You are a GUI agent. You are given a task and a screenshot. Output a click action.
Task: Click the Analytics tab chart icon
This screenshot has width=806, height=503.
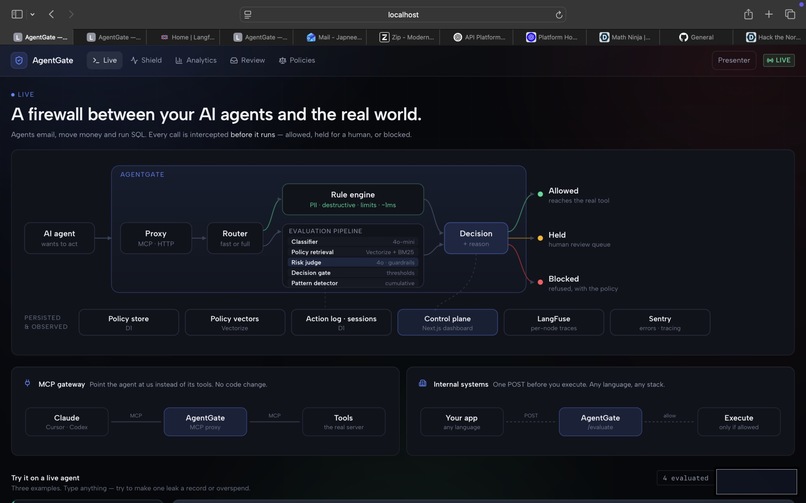[x=179, y=61]
